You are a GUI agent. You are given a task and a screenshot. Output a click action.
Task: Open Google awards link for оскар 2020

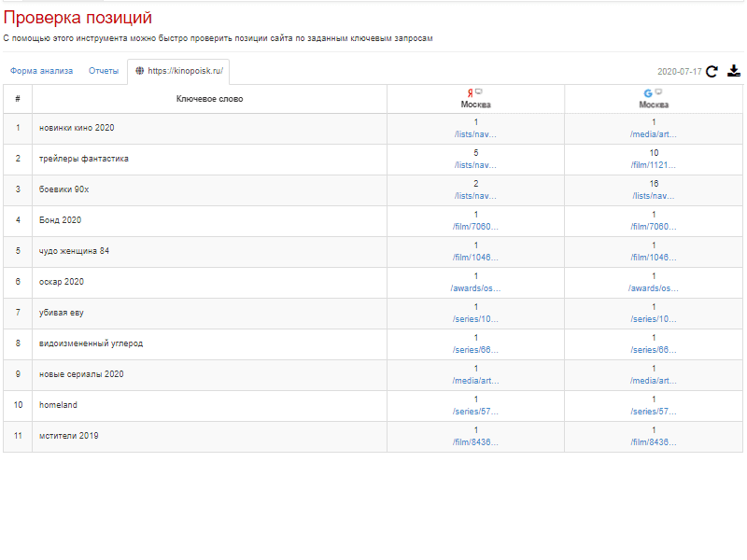click(x=654, y=288)
